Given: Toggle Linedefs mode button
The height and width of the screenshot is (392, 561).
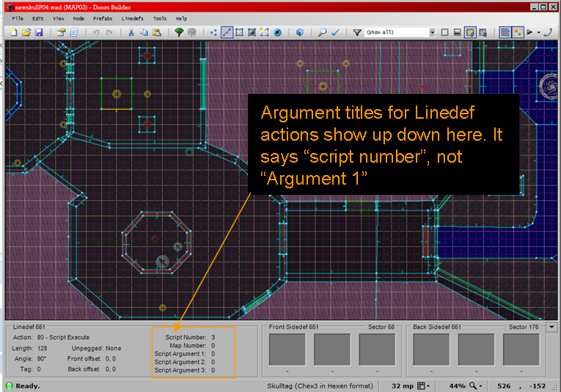Looking at the screenshot, I should tap(227, 32).
